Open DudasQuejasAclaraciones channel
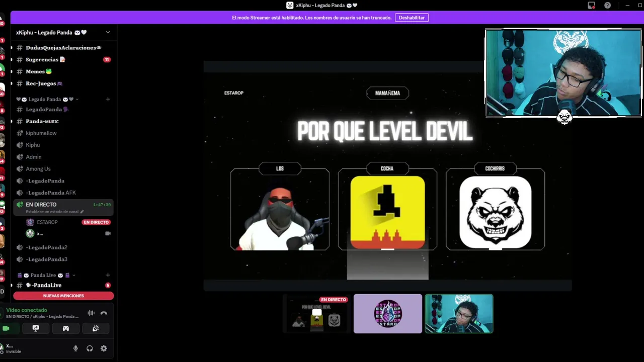644x362 pixels. (x=63, y=48)
